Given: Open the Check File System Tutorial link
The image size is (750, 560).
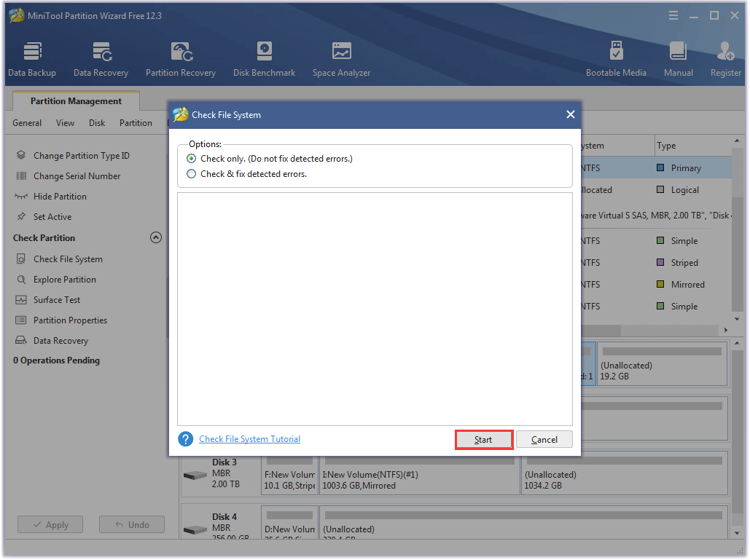Looking at the screenshot, I should pyautogui.click(x=250, y=439).
